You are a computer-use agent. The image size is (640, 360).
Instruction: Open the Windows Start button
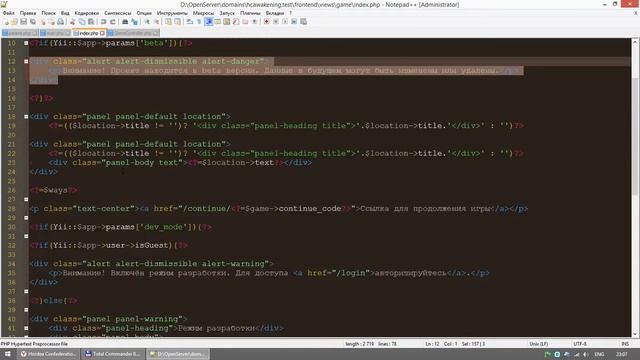pyautogui.click(x=7, y=354)
